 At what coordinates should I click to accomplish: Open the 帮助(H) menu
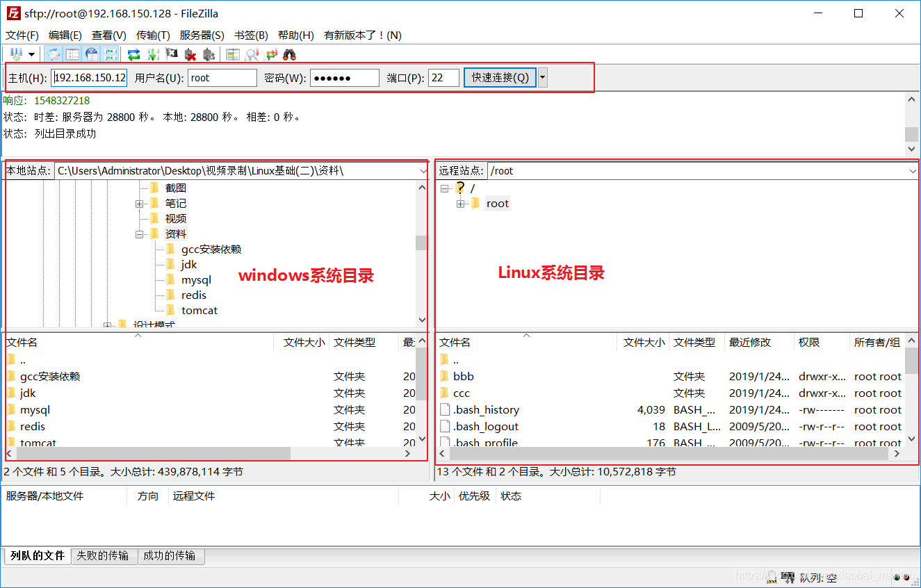(x=296, y=35)
